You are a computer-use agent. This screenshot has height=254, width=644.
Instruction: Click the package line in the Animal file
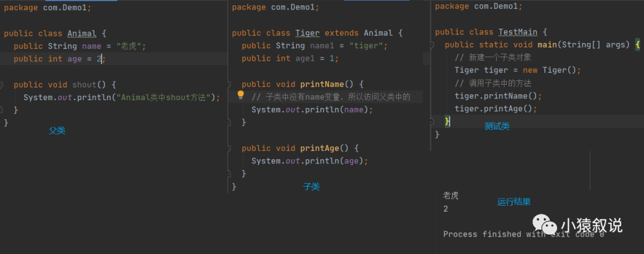[x=48, y=8]
